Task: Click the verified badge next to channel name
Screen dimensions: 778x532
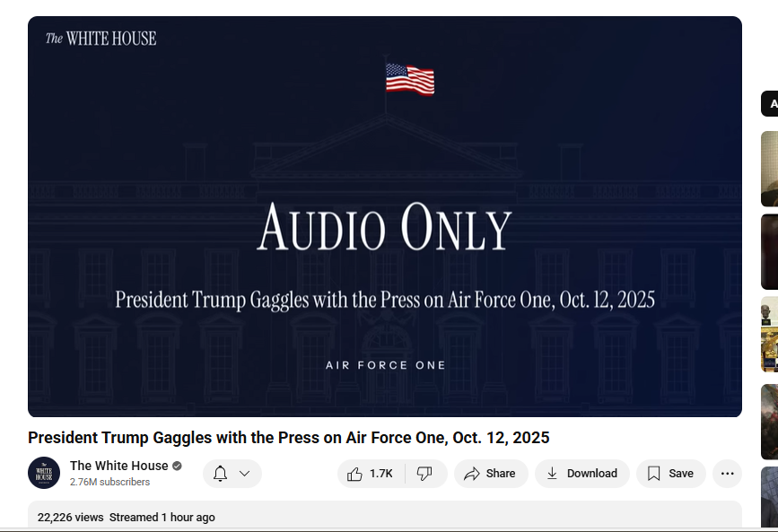Action: pos(177,466)
